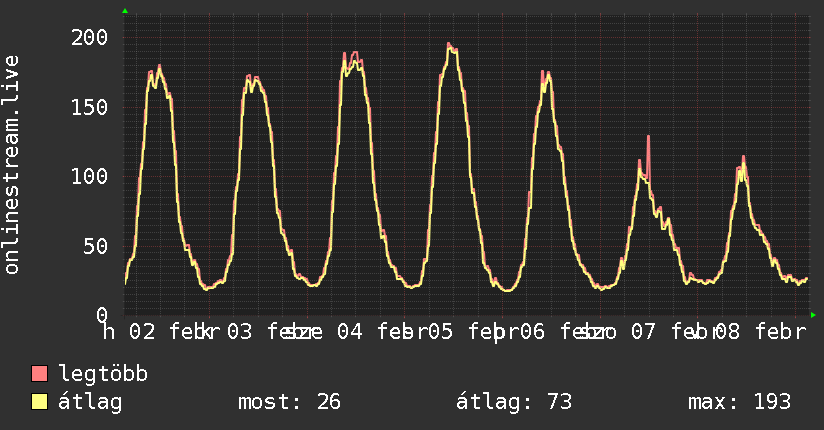Screen dimensions: 824x430
Task: Click the 200 y-axis label
Action: click(89, 37)
